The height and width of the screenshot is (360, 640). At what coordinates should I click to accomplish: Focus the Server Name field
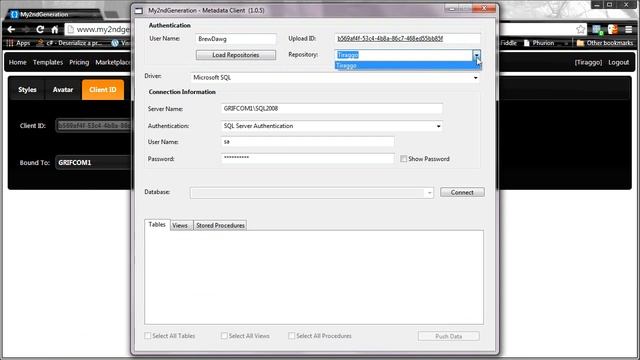tap(331, 109)
